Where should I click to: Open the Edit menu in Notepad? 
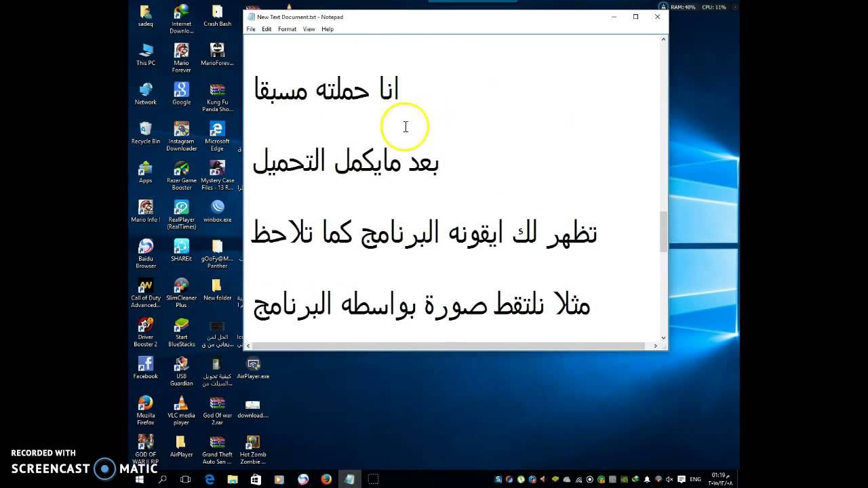(267, 29)
